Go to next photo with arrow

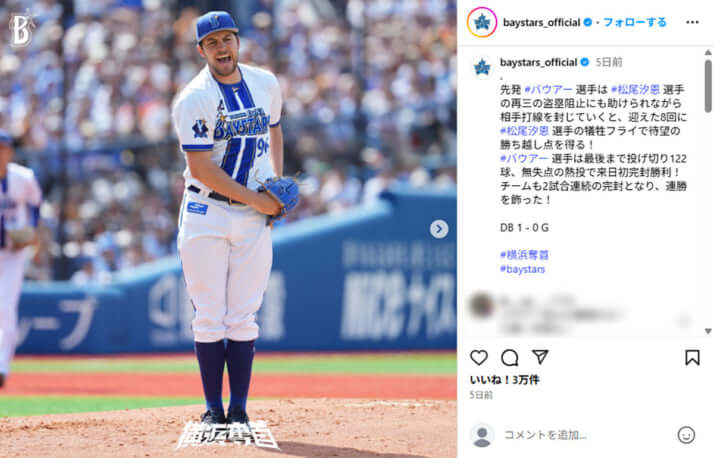coord(439,229)
